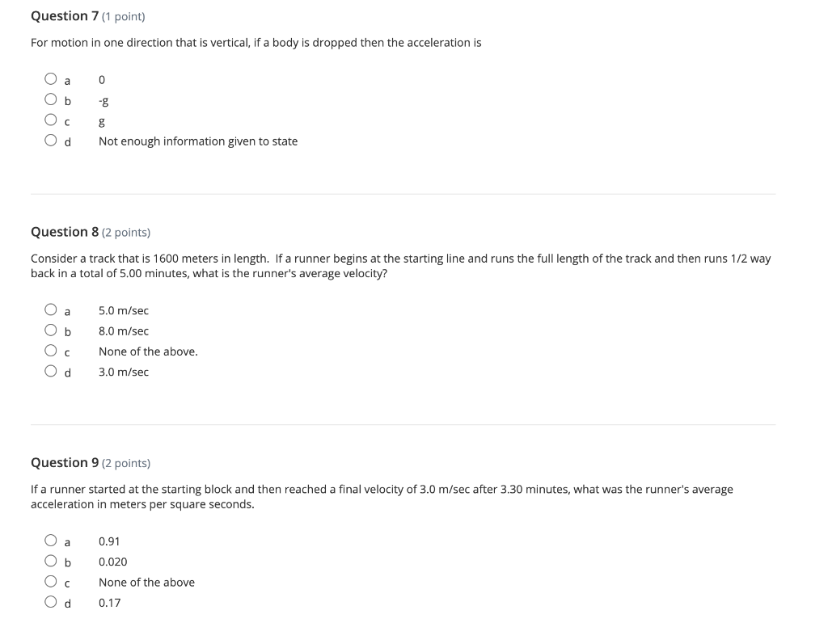Select "0.17" for Question 9

pos(50,602)
